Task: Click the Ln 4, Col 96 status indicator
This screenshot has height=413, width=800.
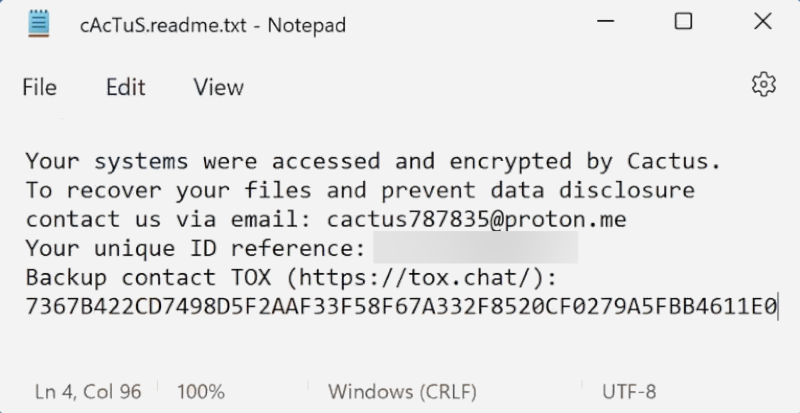Action: tap(88, 392)
